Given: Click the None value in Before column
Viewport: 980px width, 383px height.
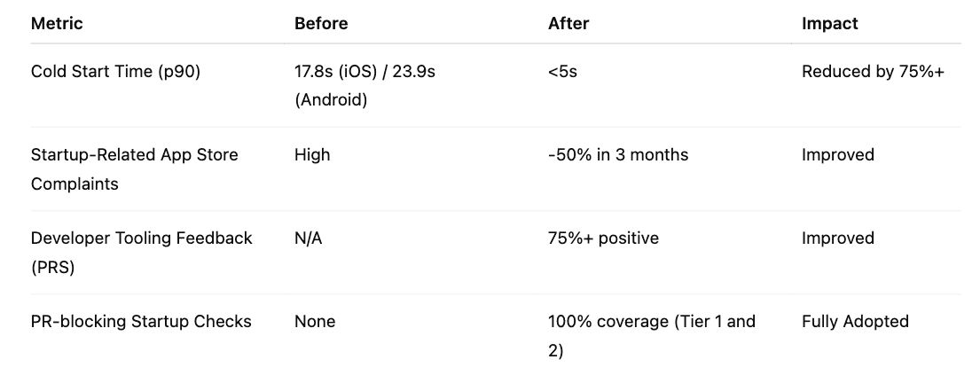Looking at the screenshot, I should pos(315,321).
